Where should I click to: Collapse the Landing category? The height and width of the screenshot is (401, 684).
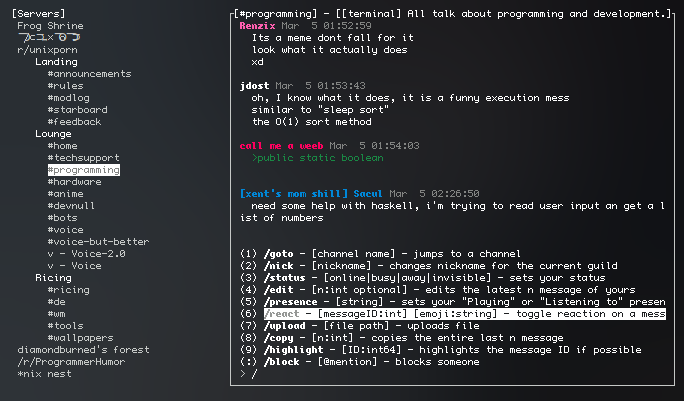[x=56, y=62]
